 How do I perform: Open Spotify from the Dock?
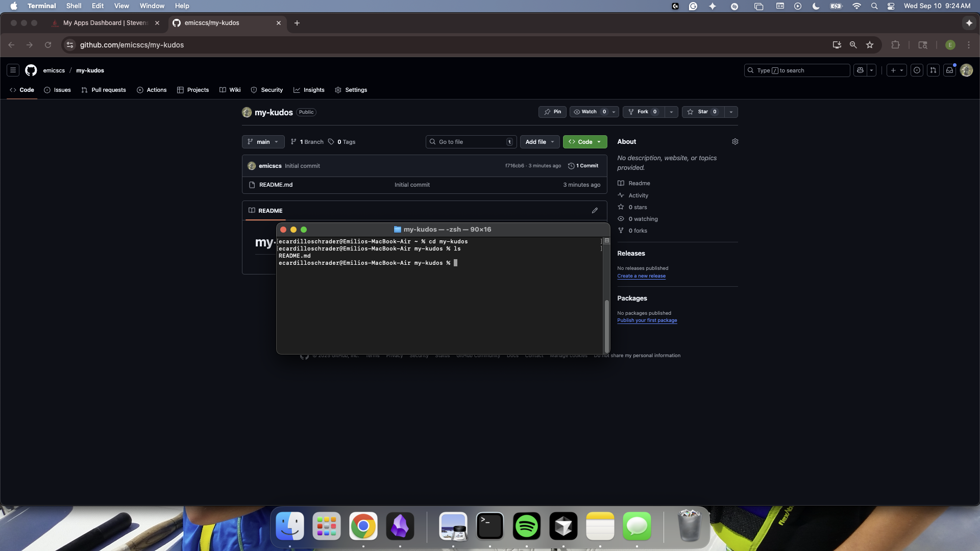[527, 526]
